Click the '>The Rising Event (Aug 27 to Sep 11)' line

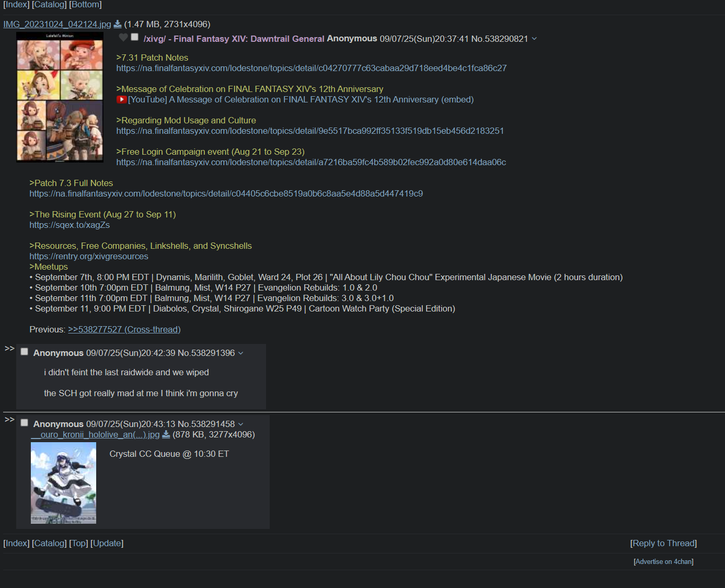[x=102, y=215]
